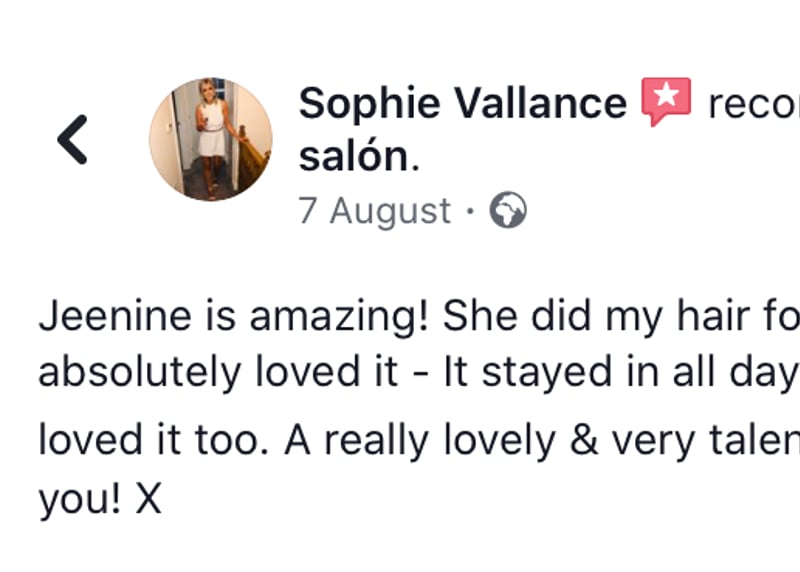Click the ampersand symbol in the review

pyautogui.click(x=574, y=442)
